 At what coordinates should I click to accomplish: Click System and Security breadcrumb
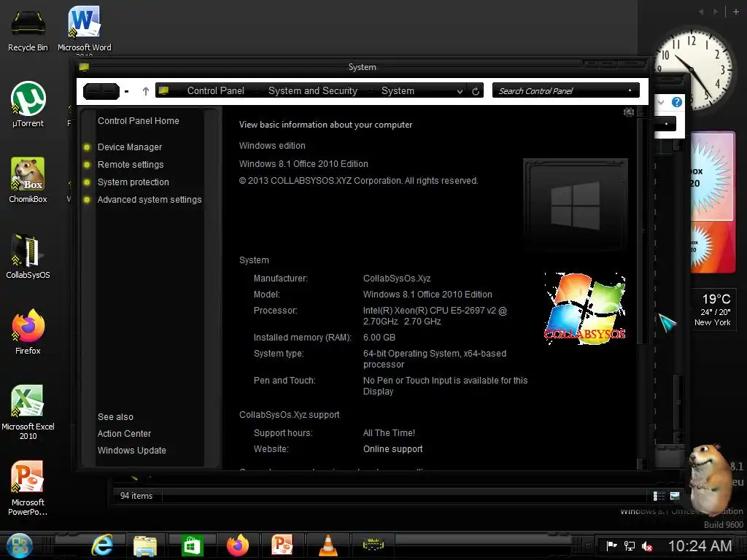312,90
